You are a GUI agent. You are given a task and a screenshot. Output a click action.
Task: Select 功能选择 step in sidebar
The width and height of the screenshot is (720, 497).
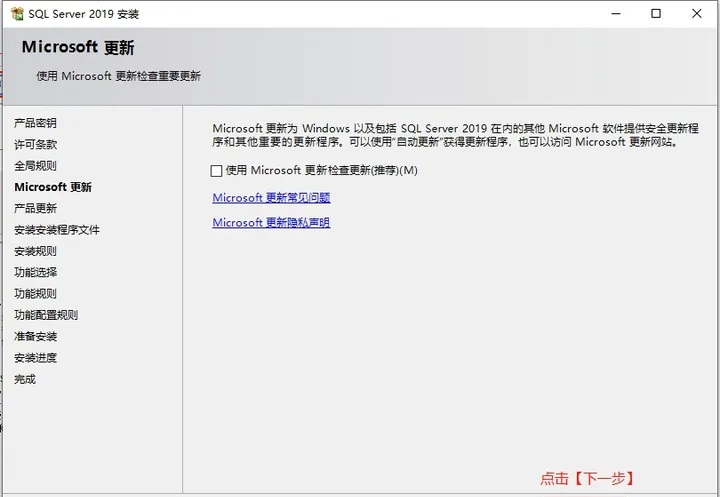point(35,272)
